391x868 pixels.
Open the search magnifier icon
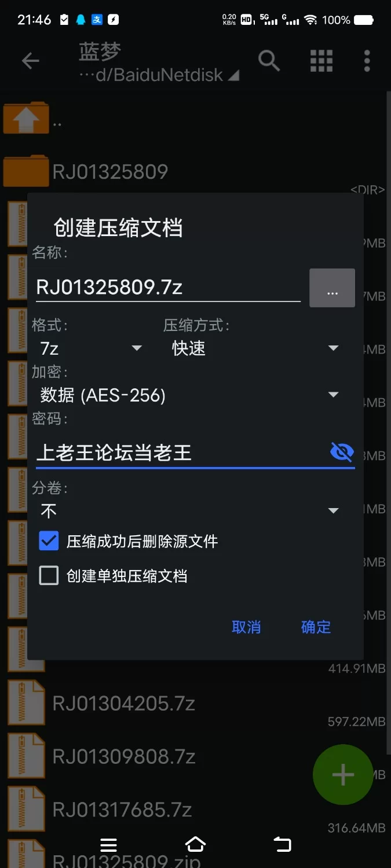269,60
